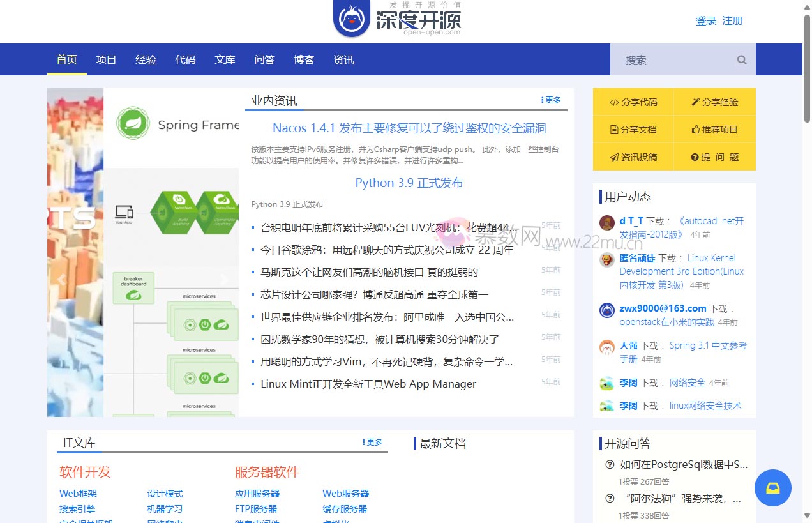
Task: Open the 资讯 navigation tab
Action: 343,59
